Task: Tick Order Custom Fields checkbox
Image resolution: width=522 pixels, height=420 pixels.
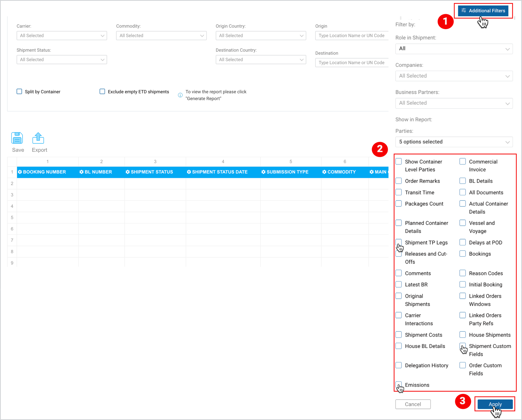Action: (463, 365)
